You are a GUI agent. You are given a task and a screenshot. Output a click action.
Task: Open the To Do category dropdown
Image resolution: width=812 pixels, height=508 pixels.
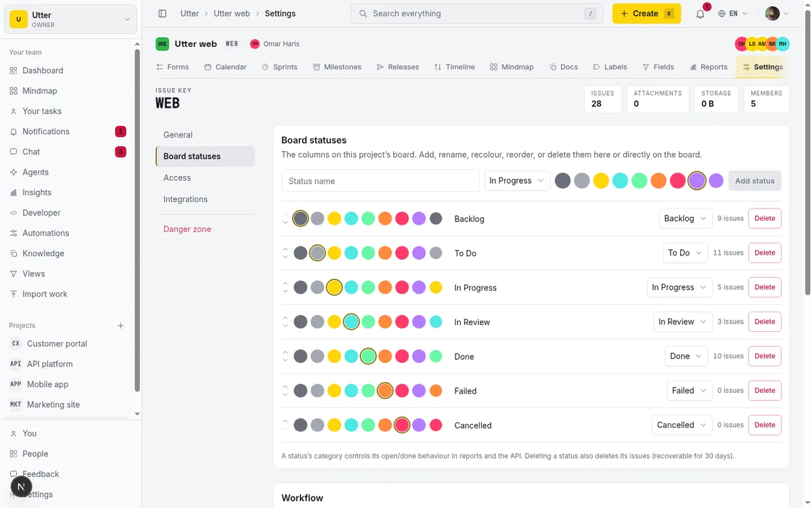[x=685, y=253]
